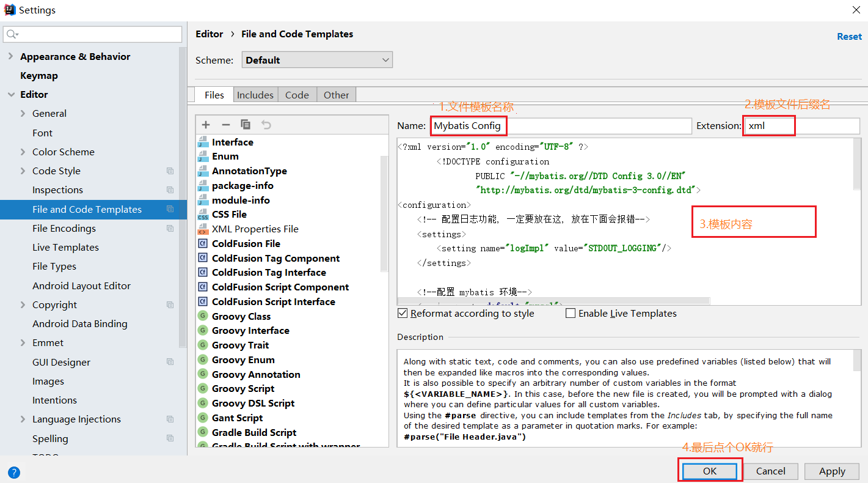Expand the General tree node
The height and width of the screenshot is (483, 868).
pyautogui.click(x=23, y=114)
